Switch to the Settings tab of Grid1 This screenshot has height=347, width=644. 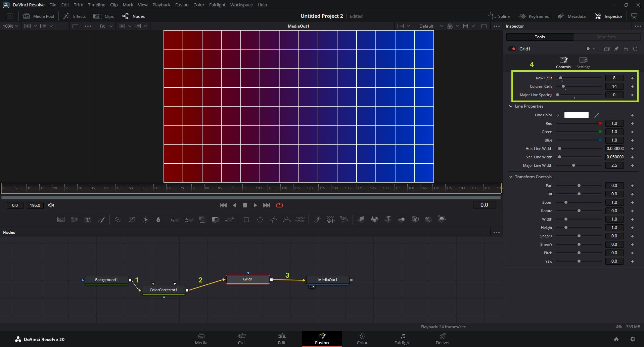click(x=583, y=63)
